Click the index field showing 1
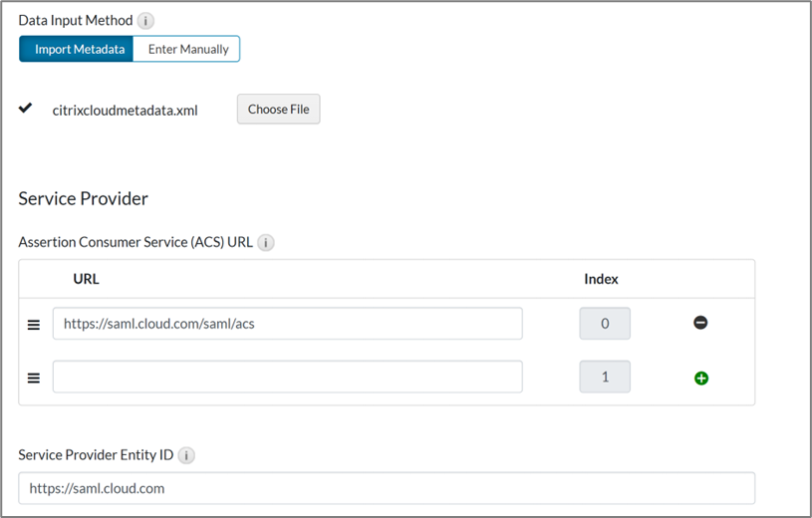The width and height of the screenshot is (812, 518). [x=605, y=377]
